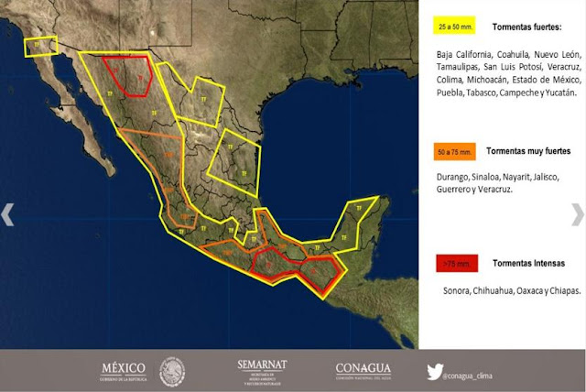586x392 pixels.
Task: Click 'Guerrero y Veracruz.' text line
Action: click(x=474, y=189)
